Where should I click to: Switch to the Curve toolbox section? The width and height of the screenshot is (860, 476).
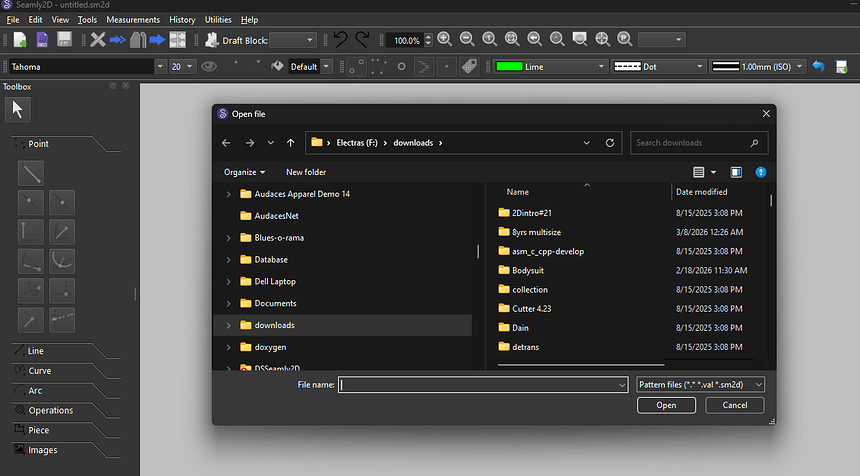[x=39, y=371]
